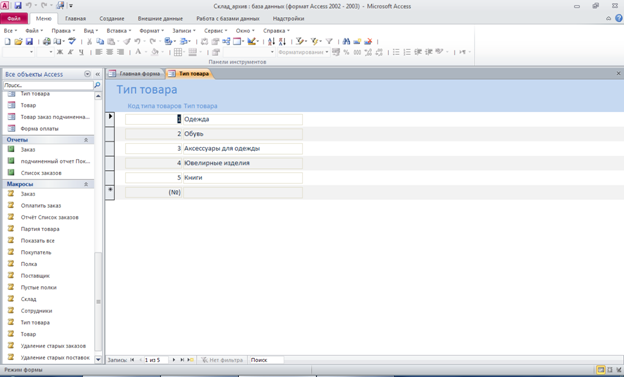Click the record navigator Поиск box
624x377 pixels.
pos(266,360)
